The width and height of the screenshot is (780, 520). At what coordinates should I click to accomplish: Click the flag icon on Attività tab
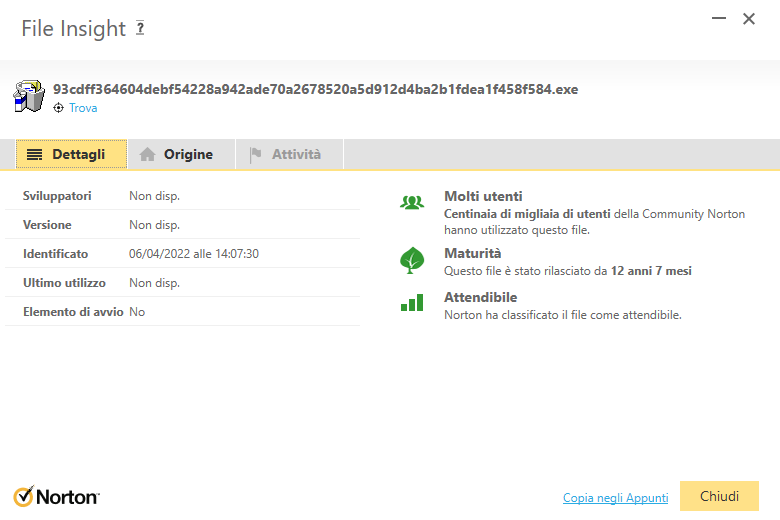[256, 155]
